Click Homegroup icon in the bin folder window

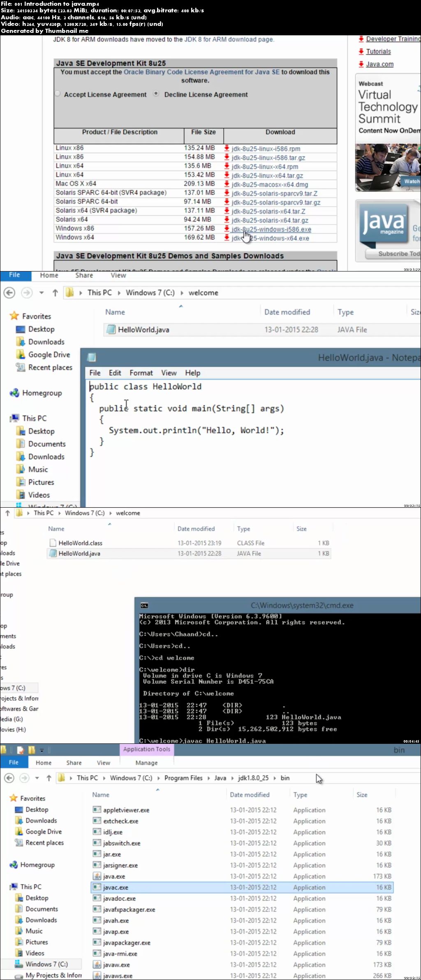[x=14, y=865]
